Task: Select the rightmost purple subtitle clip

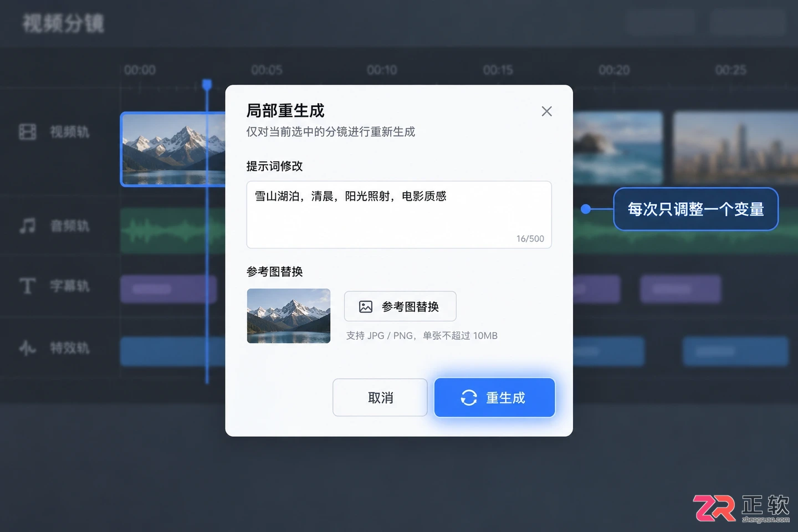Action: coord(681,289)
